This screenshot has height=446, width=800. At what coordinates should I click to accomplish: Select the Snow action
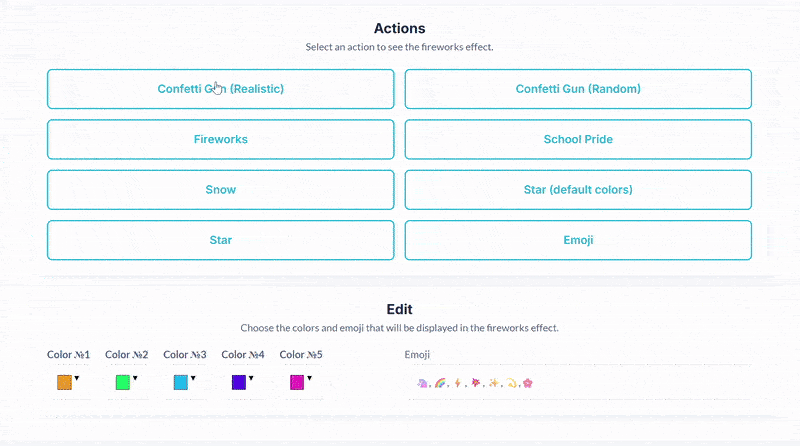[x=220, y=190]
